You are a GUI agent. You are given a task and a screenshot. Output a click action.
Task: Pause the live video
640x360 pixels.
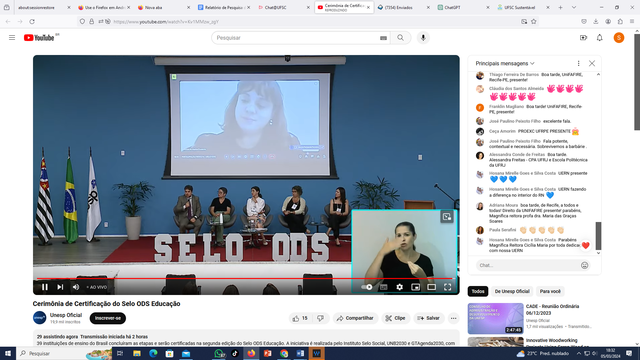[45, 287]
